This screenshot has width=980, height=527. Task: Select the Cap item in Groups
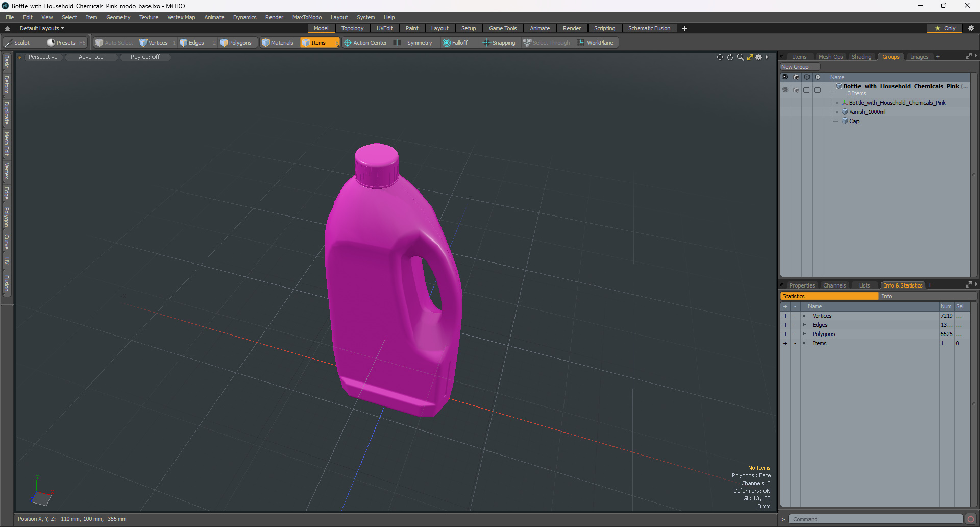tap(854, 121)
